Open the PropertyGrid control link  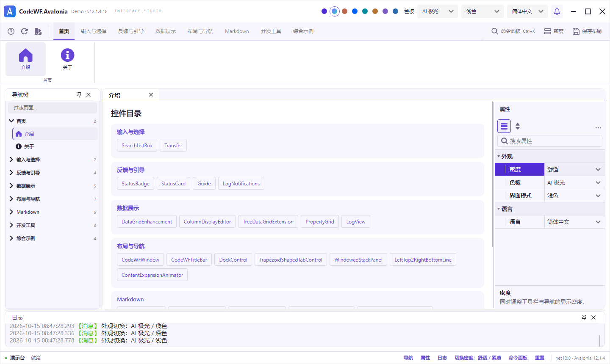point(320,221)
